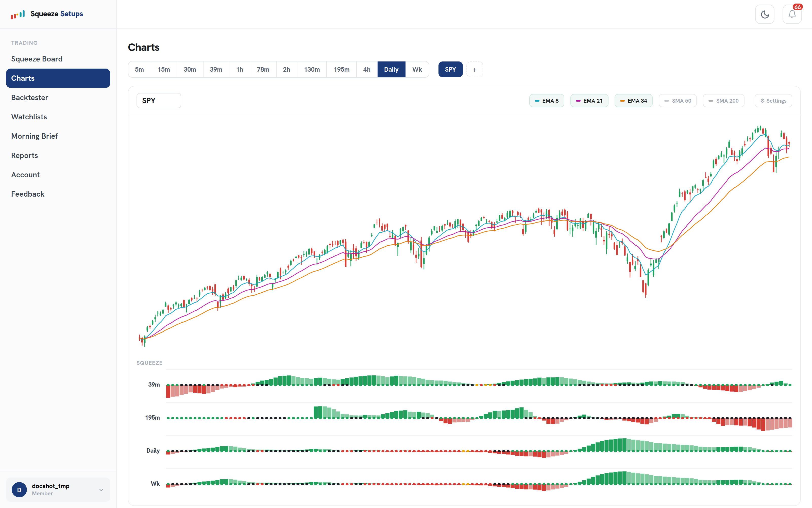
Task: Select the 1h timeframe
Action: tap(240, 69)
